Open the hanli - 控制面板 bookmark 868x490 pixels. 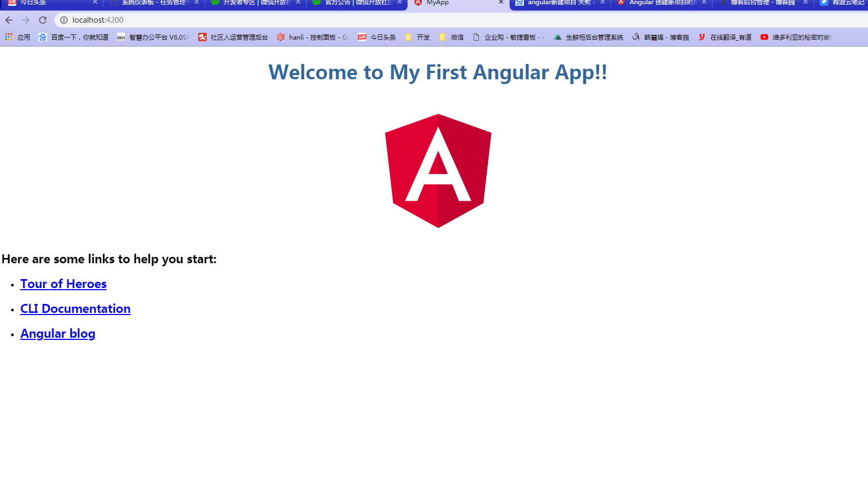point(312,37)
